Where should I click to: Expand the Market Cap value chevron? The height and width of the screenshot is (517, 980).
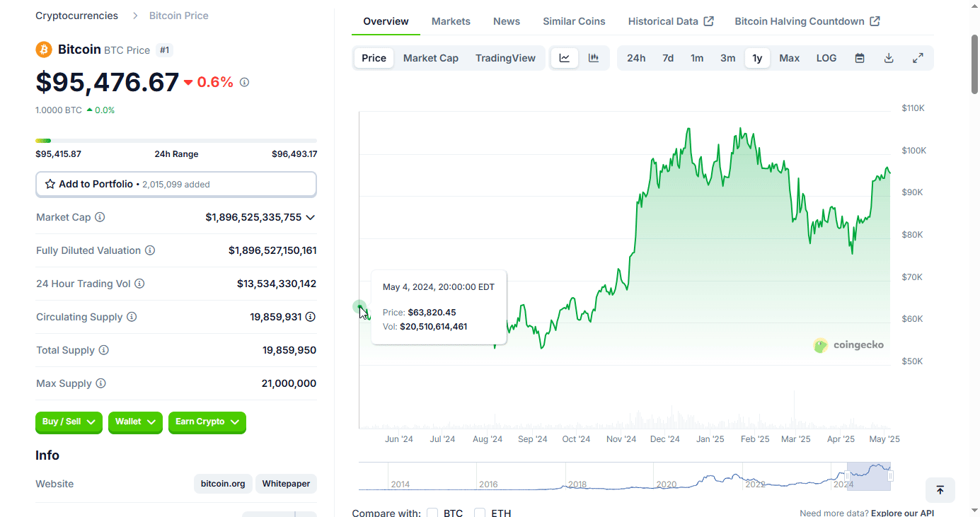click(311, 217)
